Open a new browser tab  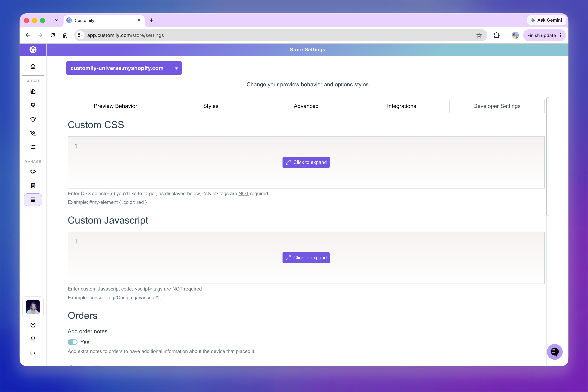[151, 20]
